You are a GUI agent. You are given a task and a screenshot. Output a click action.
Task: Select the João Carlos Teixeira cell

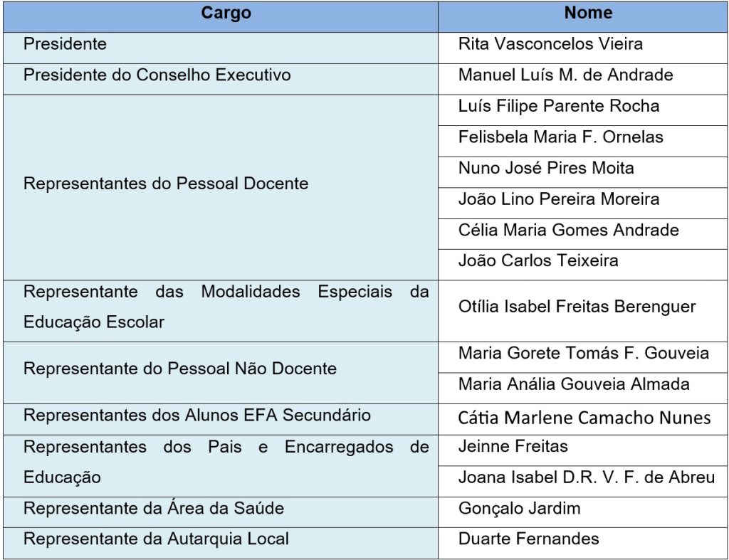tap(538, 260)
